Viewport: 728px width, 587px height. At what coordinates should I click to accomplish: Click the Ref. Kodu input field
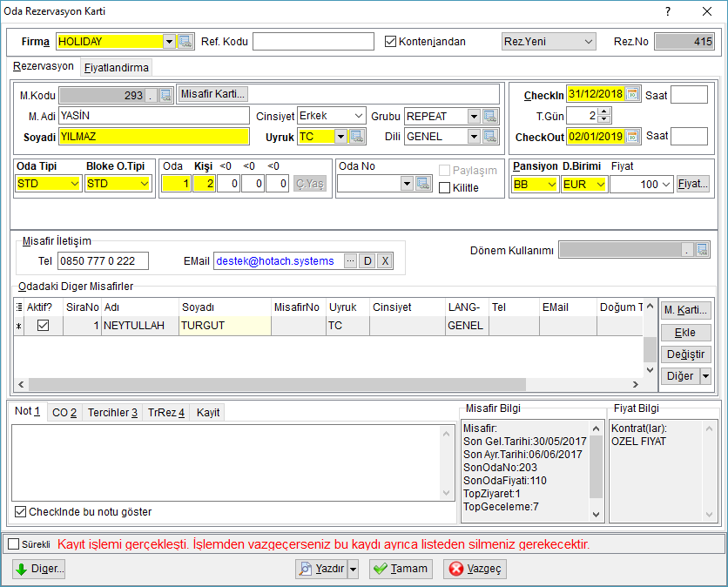[x=313, y=41]
